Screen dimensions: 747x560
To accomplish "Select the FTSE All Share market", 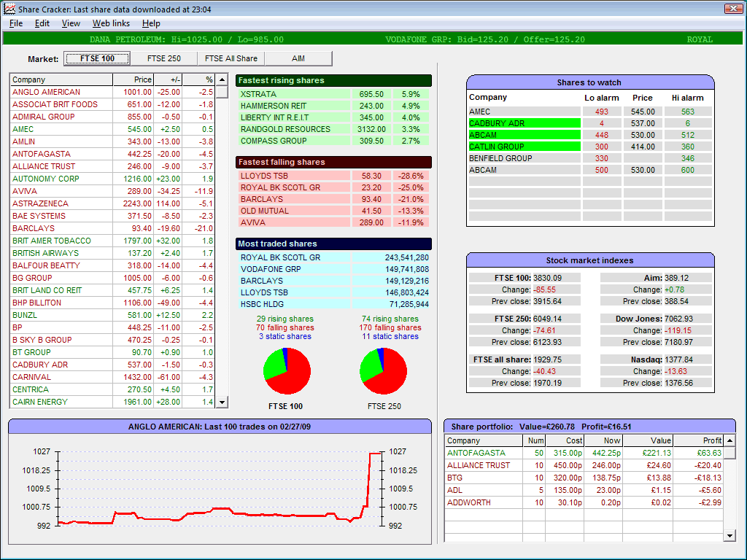I will tap(231, 58).
